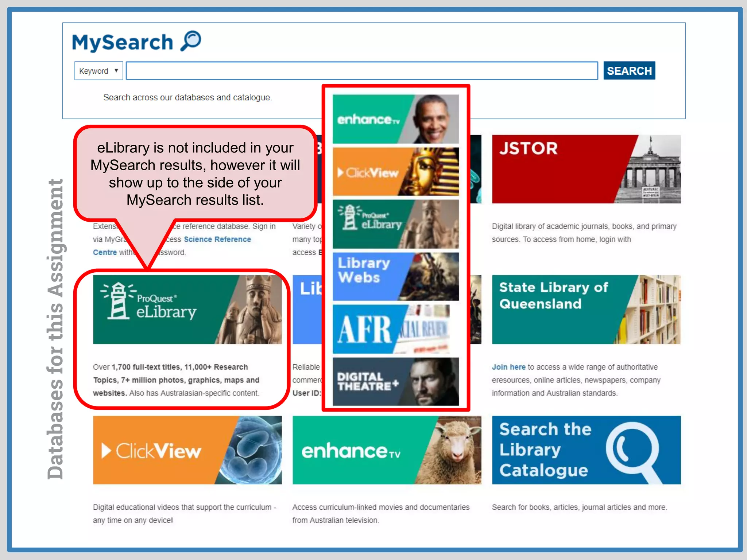This screenshot has width=747, height=560.
Task: Click the MySearch magnifying glass logo icon
Action: (191, 41)
